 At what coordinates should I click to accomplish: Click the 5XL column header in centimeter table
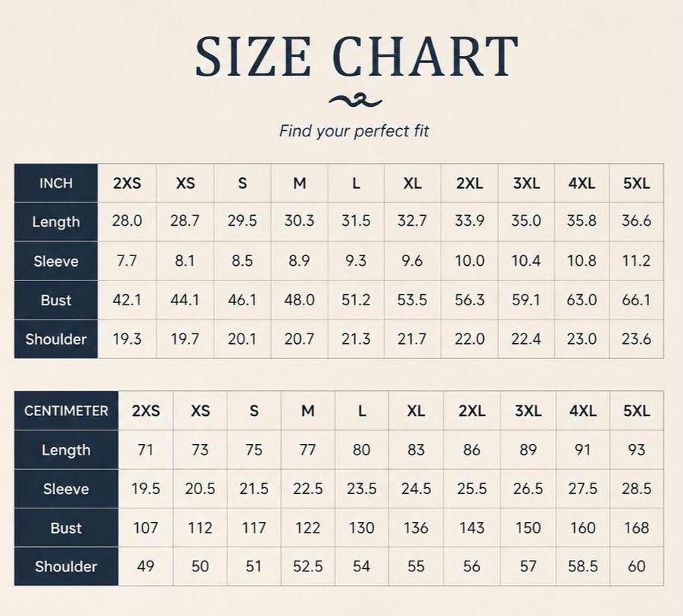point(636,411)
